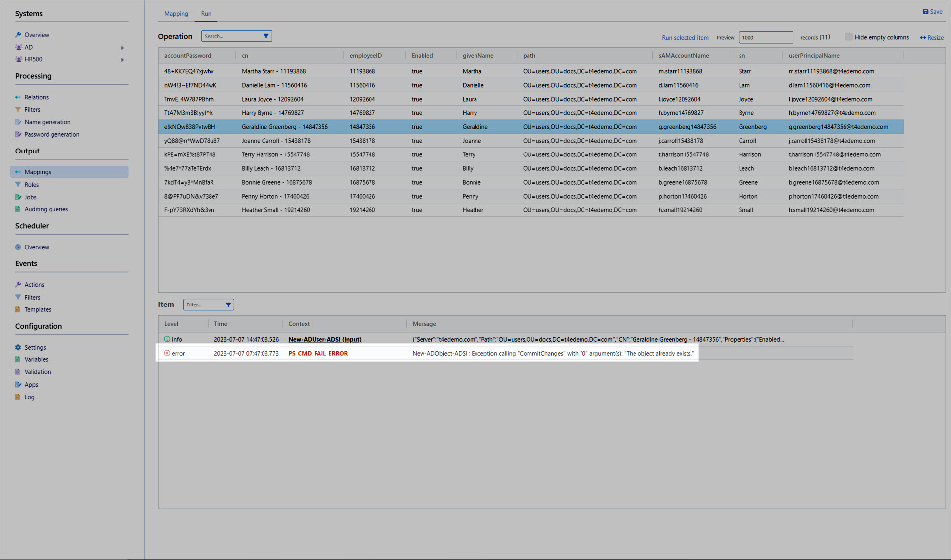This screenshot has height=560, width=951.
Task: Open Scheduler Overview clock icon
Action: coord(18,247)
